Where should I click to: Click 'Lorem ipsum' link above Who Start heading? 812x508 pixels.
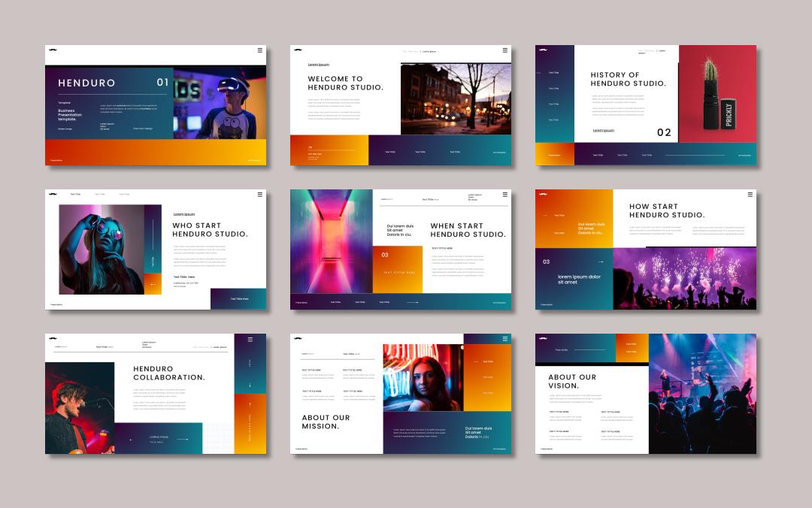point(184,214)
